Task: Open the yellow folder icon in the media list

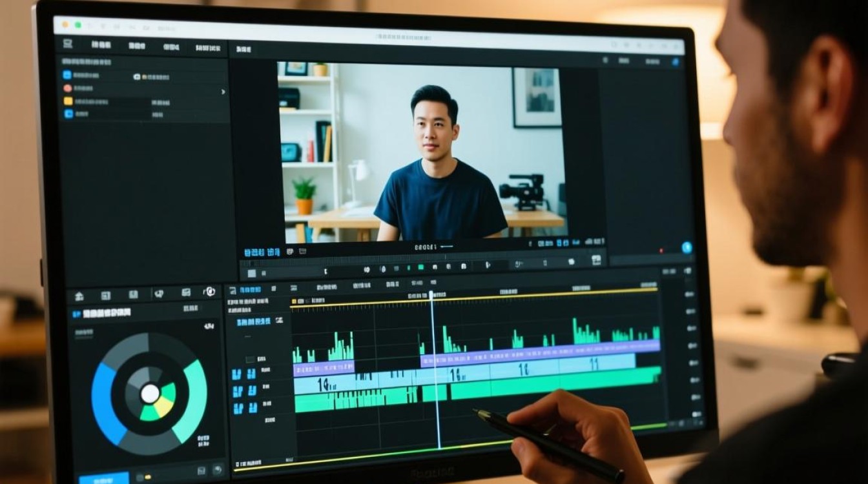Action: pos(68,101)
